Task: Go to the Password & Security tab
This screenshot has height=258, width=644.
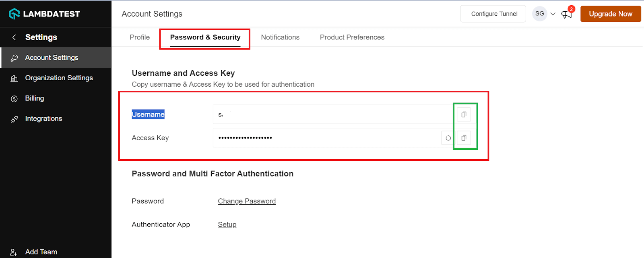Action: tap(205, 37)
